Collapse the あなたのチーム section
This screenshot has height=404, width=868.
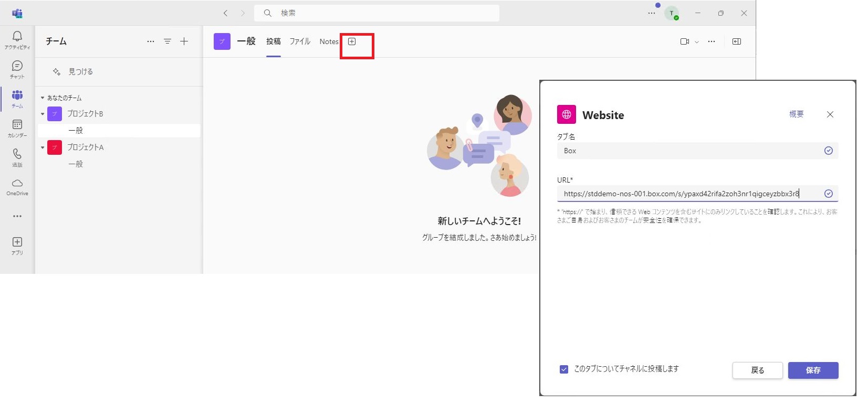pos(43,98)
